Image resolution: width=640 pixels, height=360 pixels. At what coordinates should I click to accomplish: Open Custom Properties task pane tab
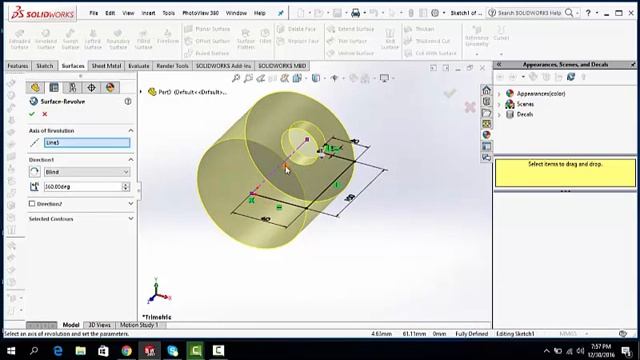[x=486, y=146]
